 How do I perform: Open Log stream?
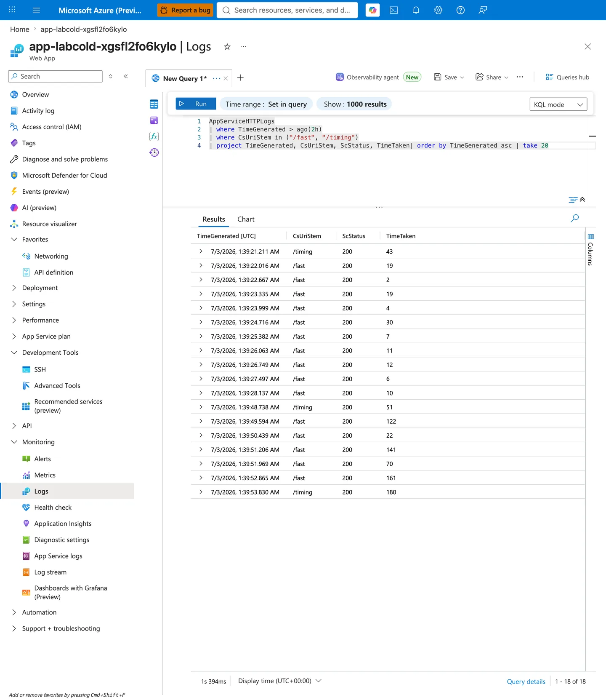[50, 572]
